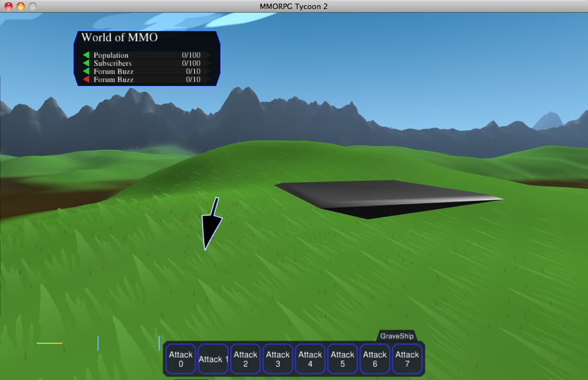Click the Attack 4 action button
The width and height of the screenshot is (588, 380).
tap(310, 359)
